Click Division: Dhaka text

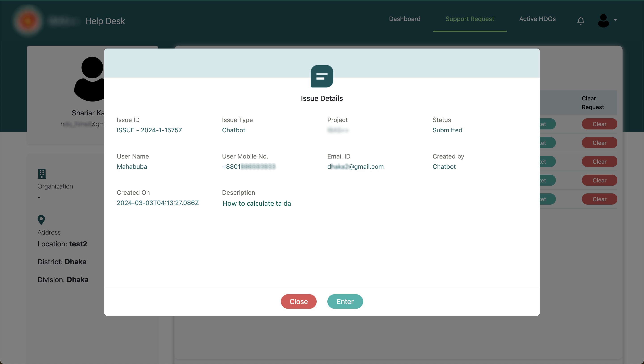[63, 279]
